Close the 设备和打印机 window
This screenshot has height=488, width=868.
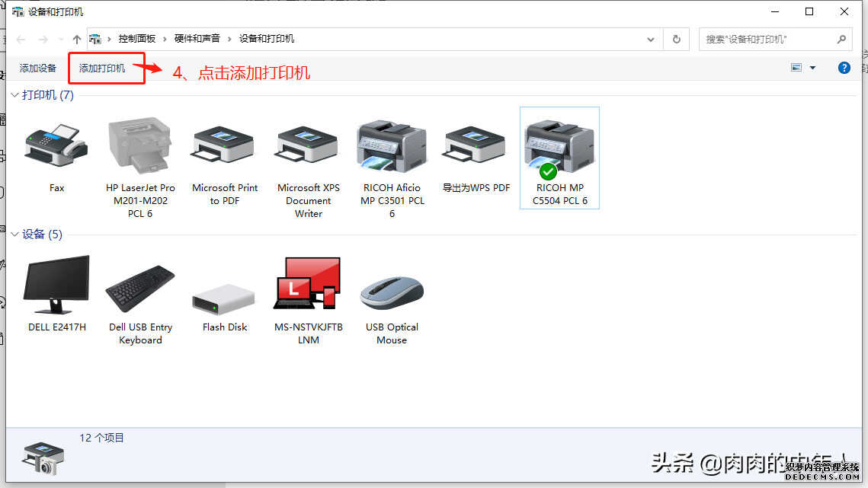[844, 11]
